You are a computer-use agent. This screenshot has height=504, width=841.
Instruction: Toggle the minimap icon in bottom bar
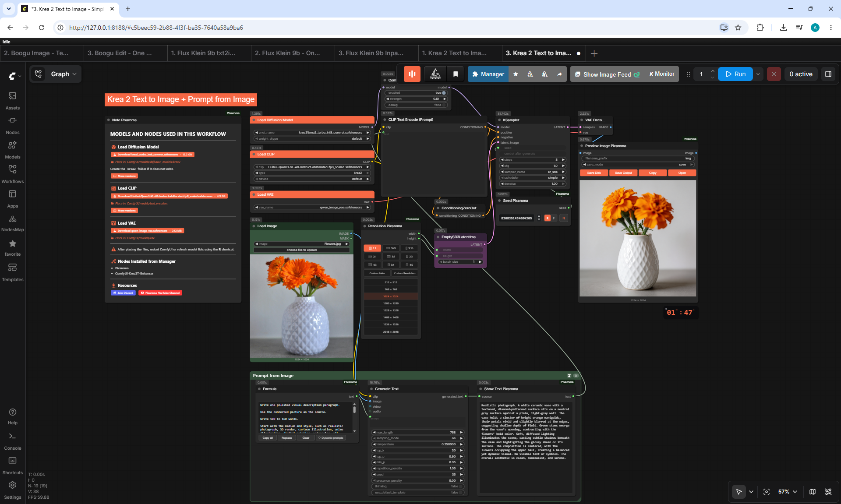[813, 492]
